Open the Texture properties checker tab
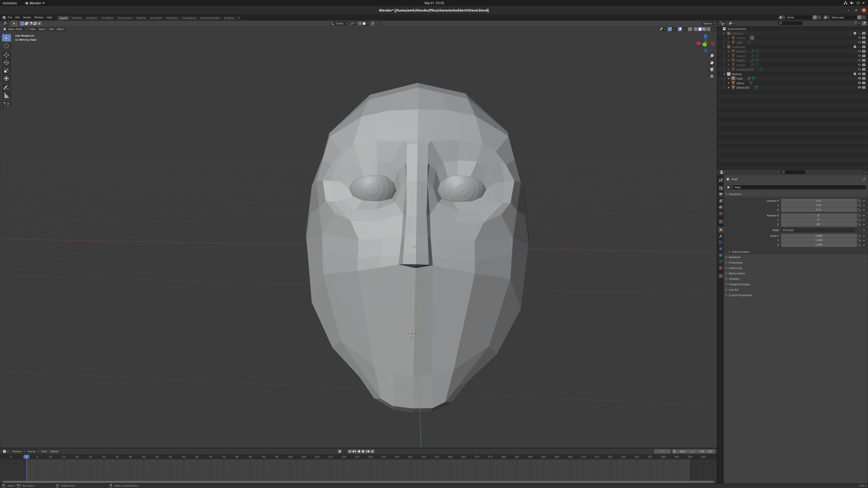 tap(721, 276)
